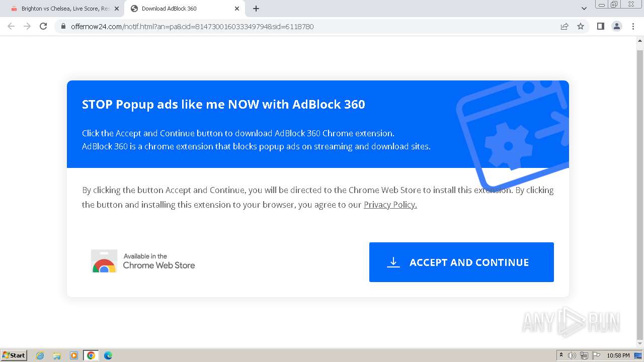View site info via the lock icon
This screenshot has width=644, height=362.
coord(63,27)
